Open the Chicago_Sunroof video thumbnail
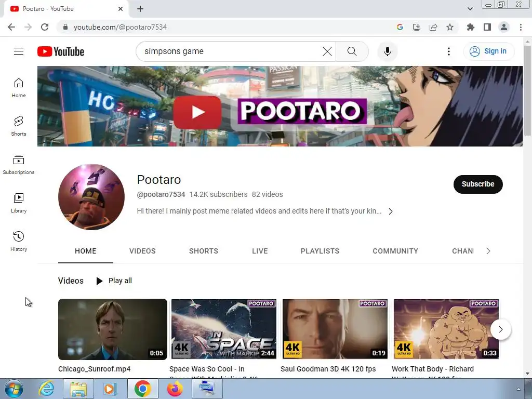This screenshot has width=532, height=399. coord(113,329)
